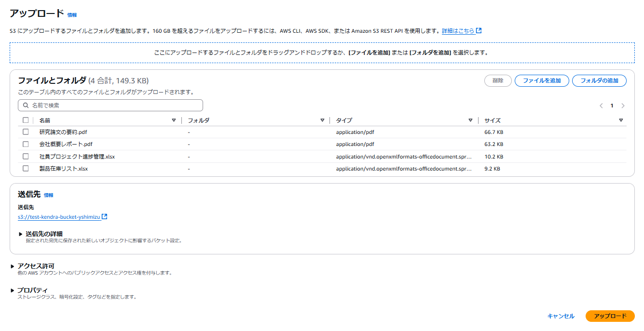
Task: Click the external link icon beside 詳細はこちら
Action: [479, 31]
